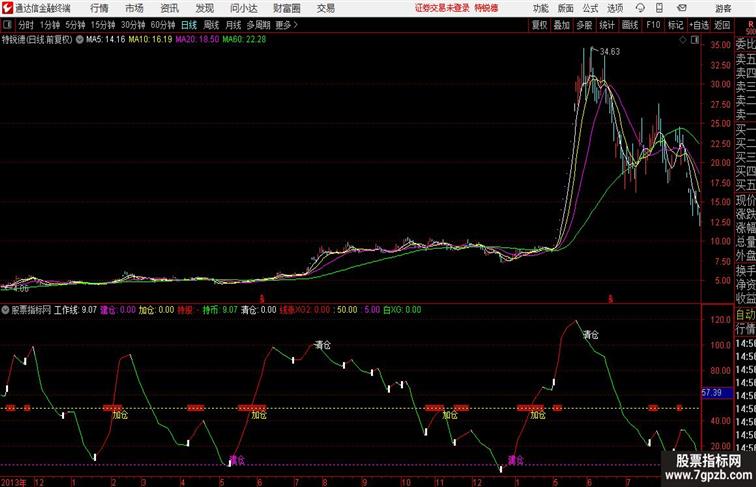The height and width of the screenshot is (487, 756).
Task: Click the 持币: 9.07 indicator value
Action: coord(220,310)
